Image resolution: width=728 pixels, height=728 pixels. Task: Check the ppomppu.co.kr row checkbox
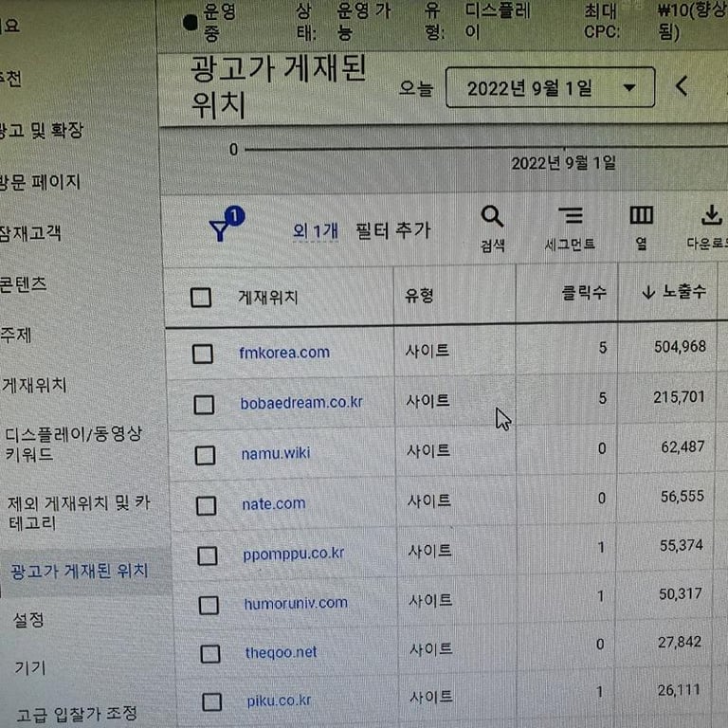[x=207, y=555]
